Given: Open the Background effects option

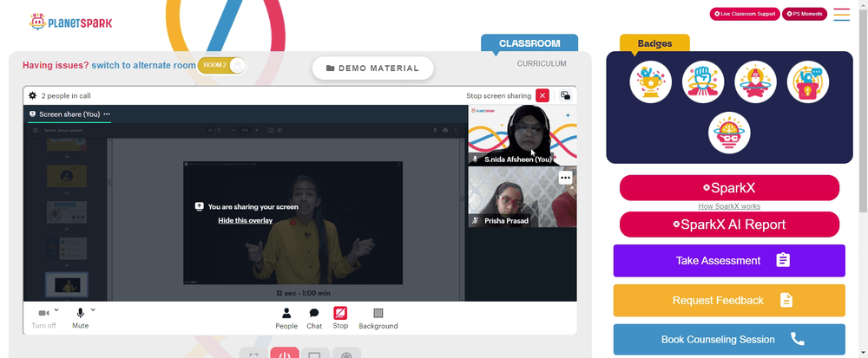Looking at the screenshot, I should [x=378, y=319].
